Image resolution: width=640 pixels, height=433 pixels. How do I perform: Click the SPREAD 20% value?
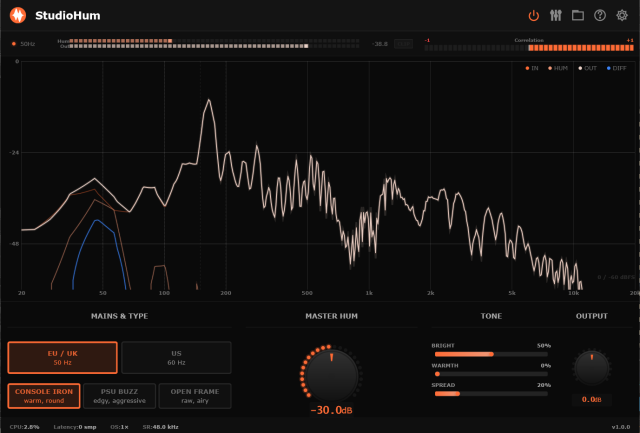pyautogui.click(x=544, y=385)
